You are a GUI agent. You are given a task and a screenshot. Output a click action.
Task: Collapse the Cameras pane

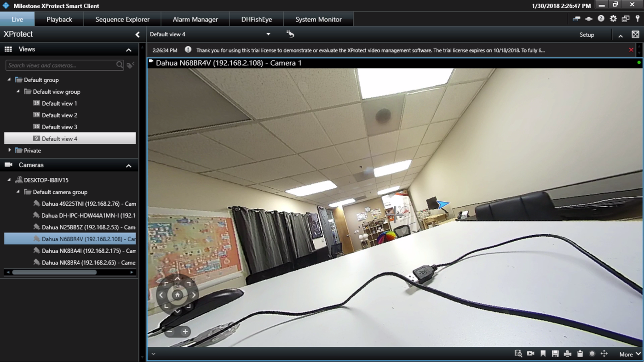click(129, 165)
